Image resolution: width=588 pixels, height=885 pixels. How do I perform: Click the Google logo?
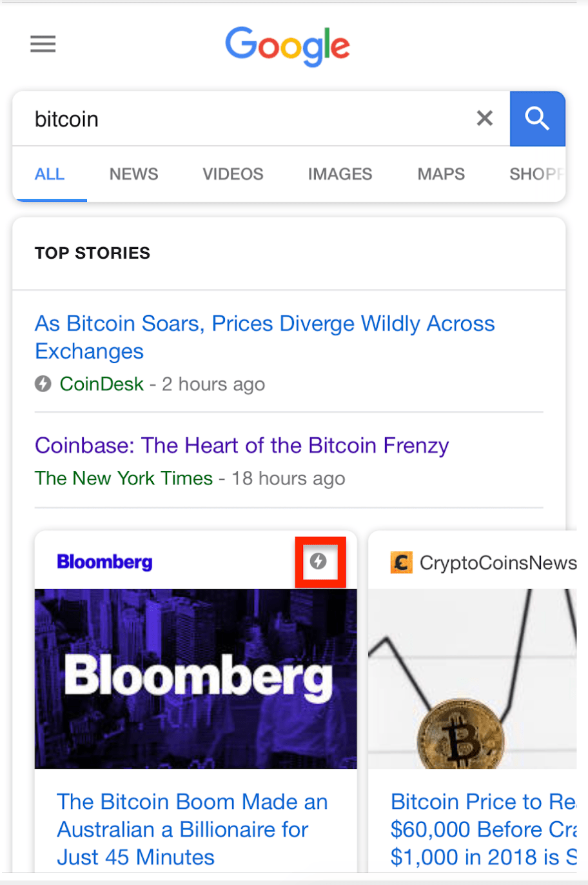tap(288, 46)
